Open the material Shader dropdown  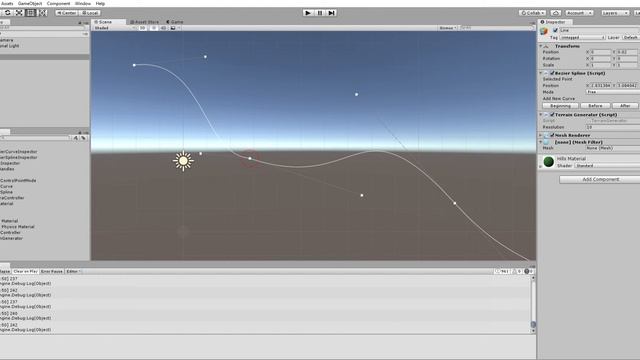click(607, 166)
